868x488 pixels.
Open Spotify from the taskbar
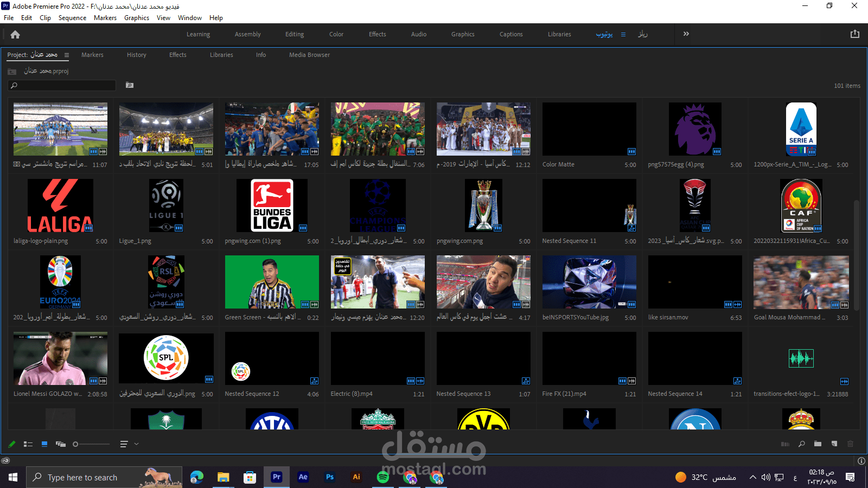[x=383, y=477]
